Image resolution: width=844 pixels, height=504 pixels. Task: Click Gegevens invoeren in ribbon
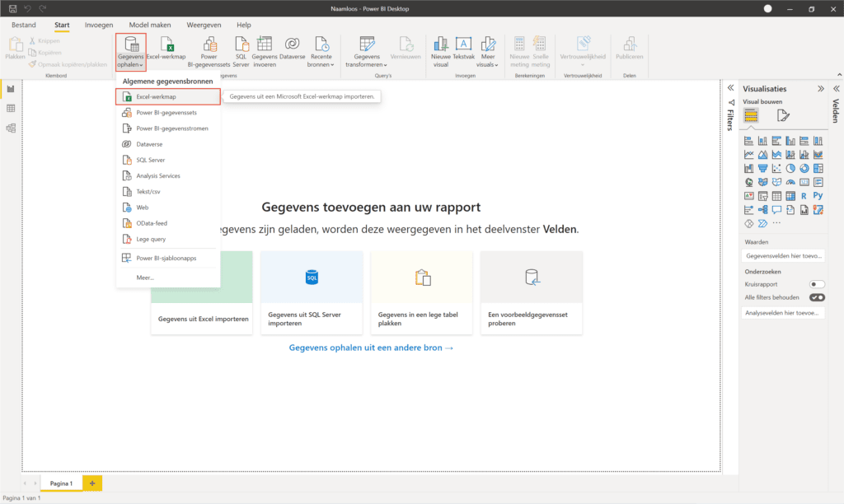click(x=265, y=52)
